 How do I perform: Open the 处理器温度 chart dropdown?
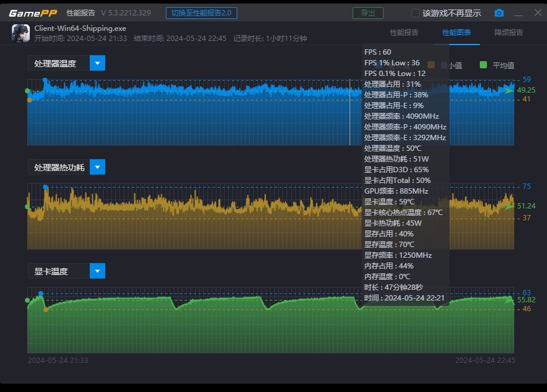tap(98, 63)
